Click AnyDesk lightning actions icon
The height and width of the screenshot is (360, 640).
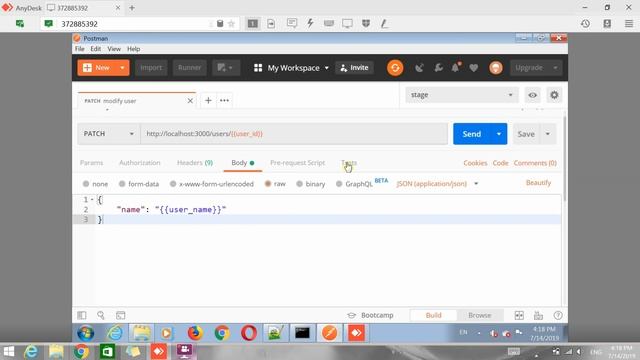click(310, 23)
